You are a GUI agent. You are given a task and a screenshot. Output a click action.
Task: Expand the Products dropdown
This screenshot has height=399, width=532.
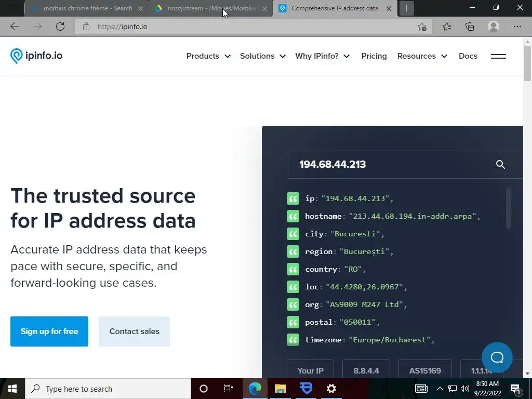208,56
